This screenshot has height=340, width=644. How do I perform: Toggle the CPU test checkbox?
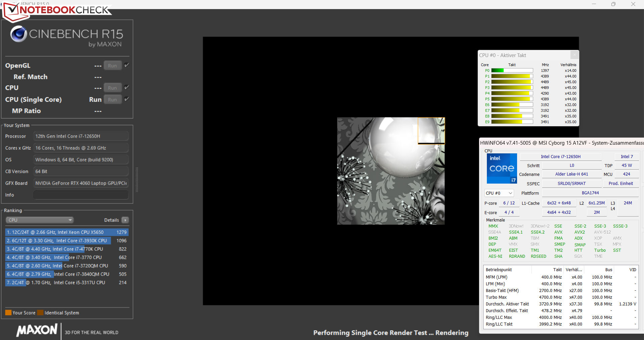pyautogui.click(x=127, y=87)
